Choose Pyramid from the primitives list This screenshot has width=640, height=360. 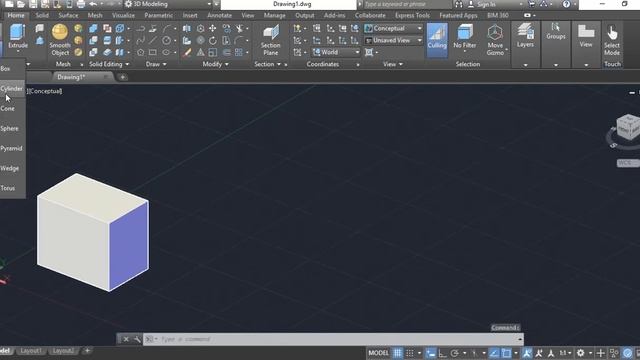point(11,149)
